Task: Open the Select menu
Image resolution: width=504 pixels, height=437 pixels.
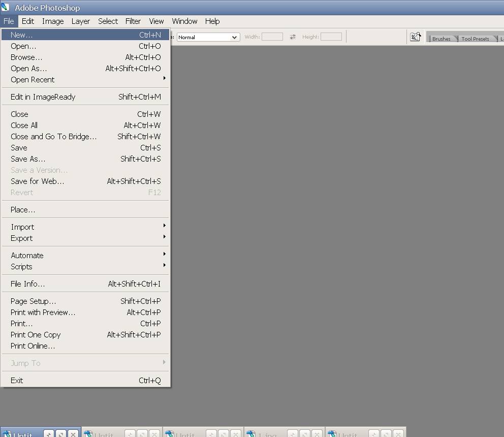Action: point(108,21)
